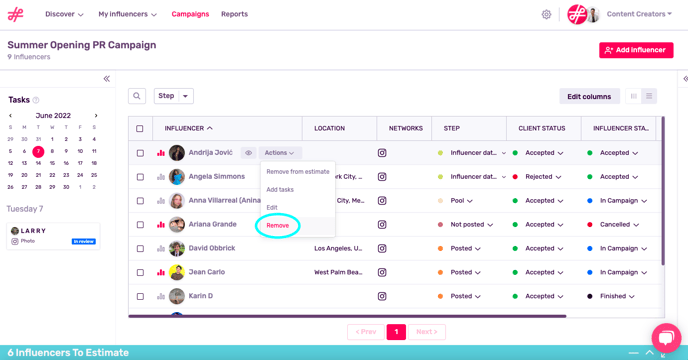Viewport: 688px width, 360px height.
Task: Go to next month in Tasks calendar
Action: tap(96, 116)
